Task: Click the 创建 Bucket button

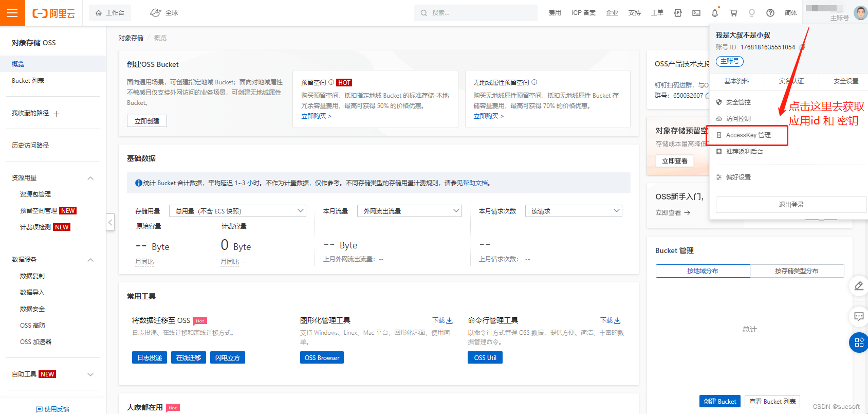Action: pyautogui.click(x=720, y=402)
